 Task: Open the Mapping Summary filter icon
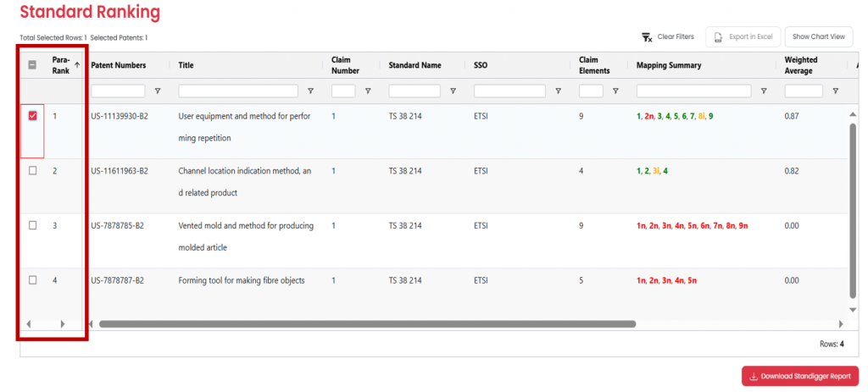(x=764, y=91)
